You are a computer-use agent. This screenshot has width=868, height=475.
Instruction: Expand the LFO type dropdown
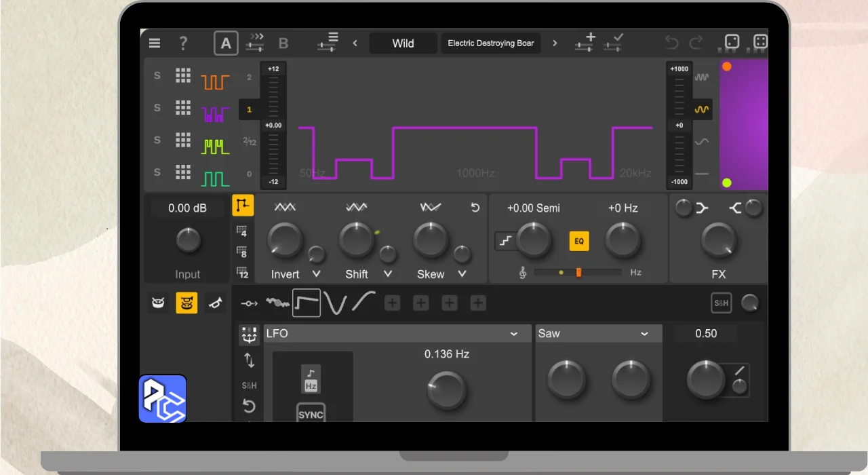point(513,334)
